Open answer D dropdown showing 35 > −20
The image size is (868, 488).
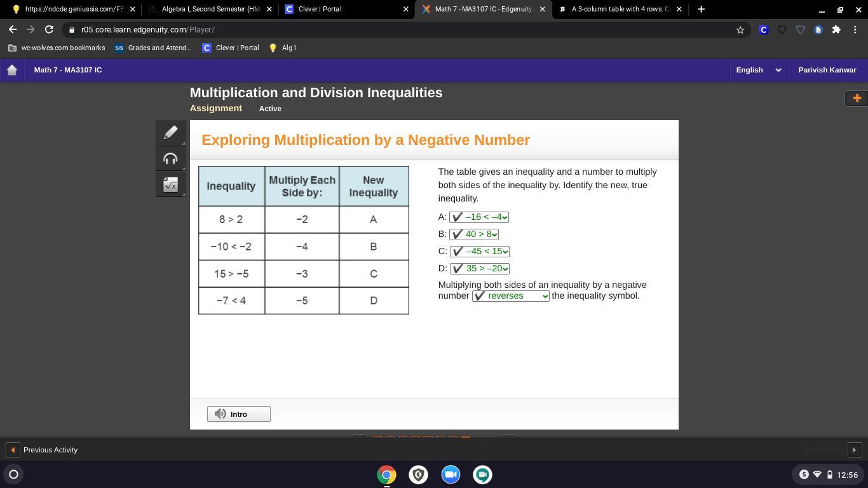click(480, 269)
